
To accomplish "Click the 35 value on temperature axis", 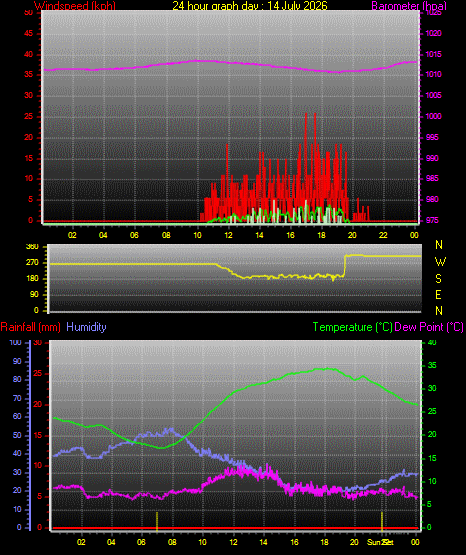I will (x=432, y=366).
